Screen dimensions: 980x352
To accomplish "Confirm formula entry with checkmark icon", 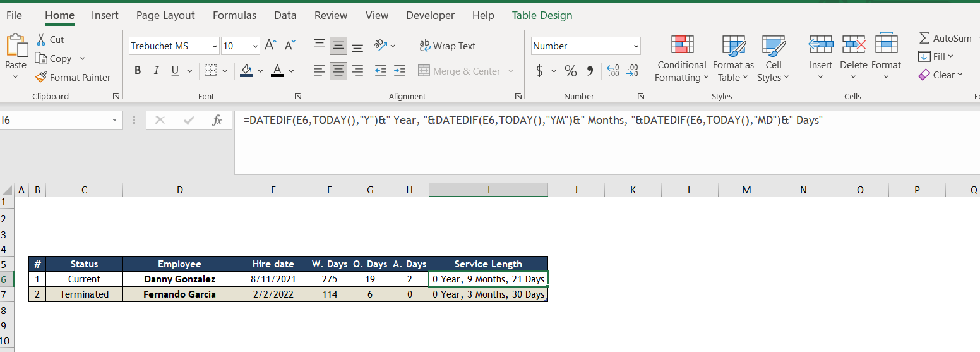I will (x=188, y=120).
